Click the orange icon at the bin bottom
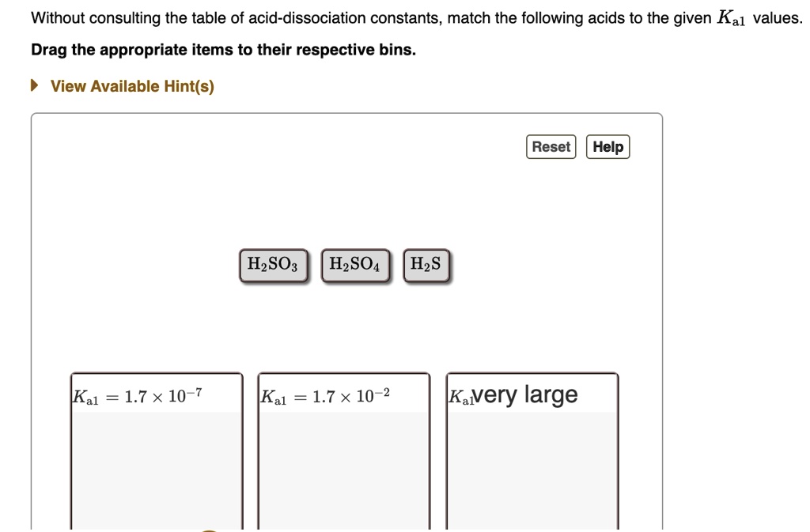The width and height of the screenshot is (810, 532). pyautogui.click(x=208, y=529)
